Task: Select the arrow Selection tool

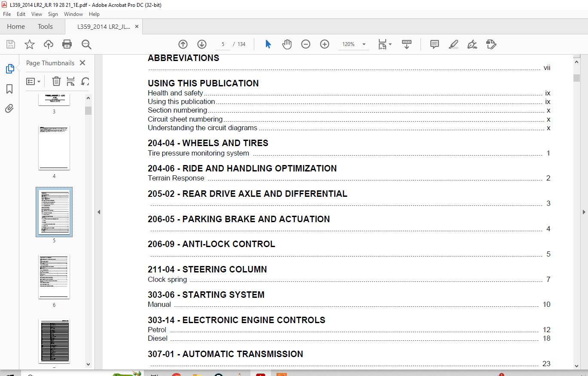Action: click(268, 44)
